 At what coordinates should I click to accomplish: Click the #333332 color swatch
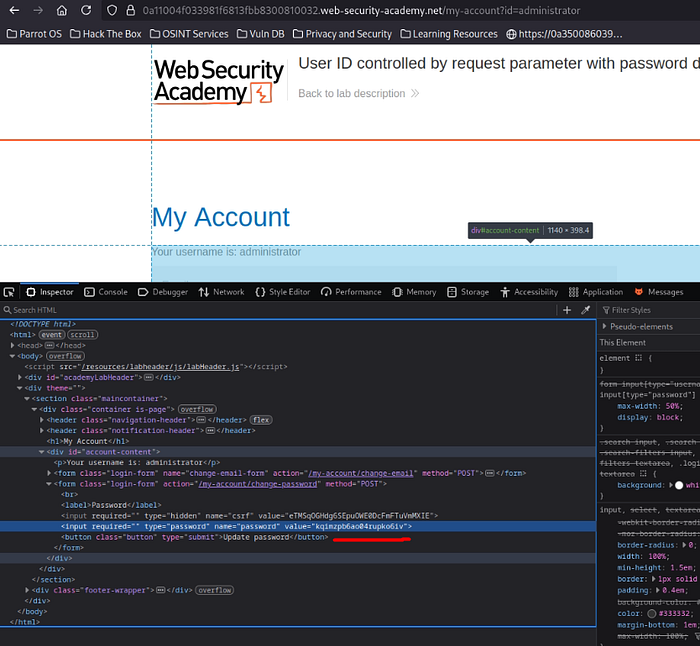[652, 613]
